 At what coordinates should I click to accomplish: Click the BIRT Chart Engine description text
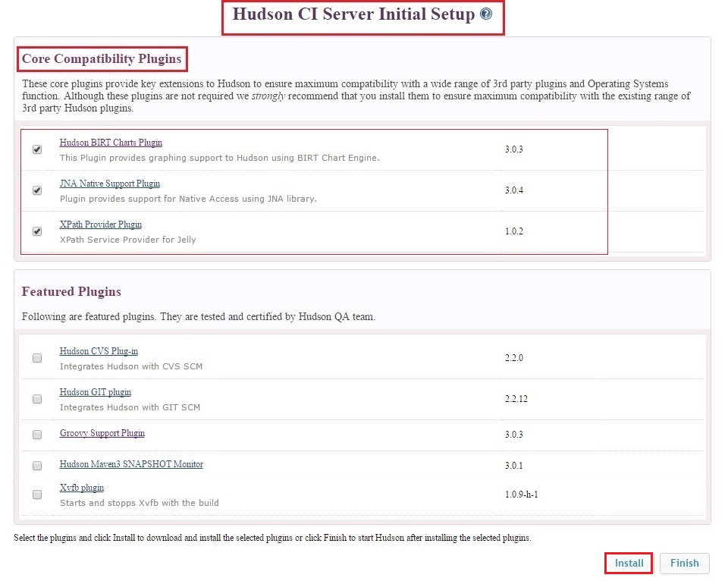point(220,158)
